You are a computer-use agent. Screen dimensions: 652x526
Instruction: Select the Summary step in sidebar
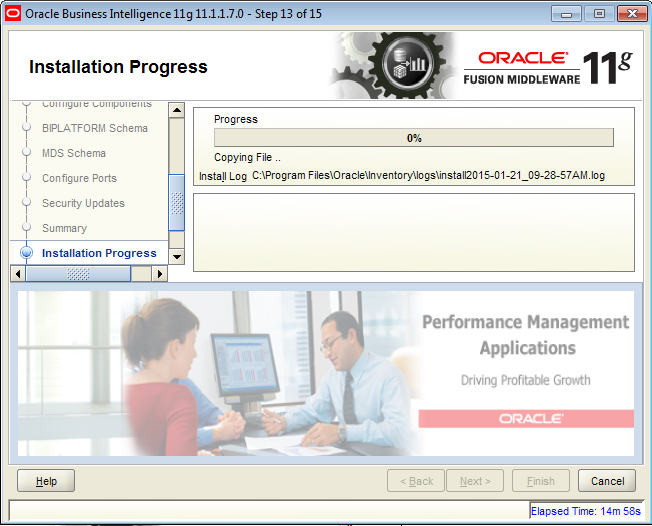[x=64, y=228]
